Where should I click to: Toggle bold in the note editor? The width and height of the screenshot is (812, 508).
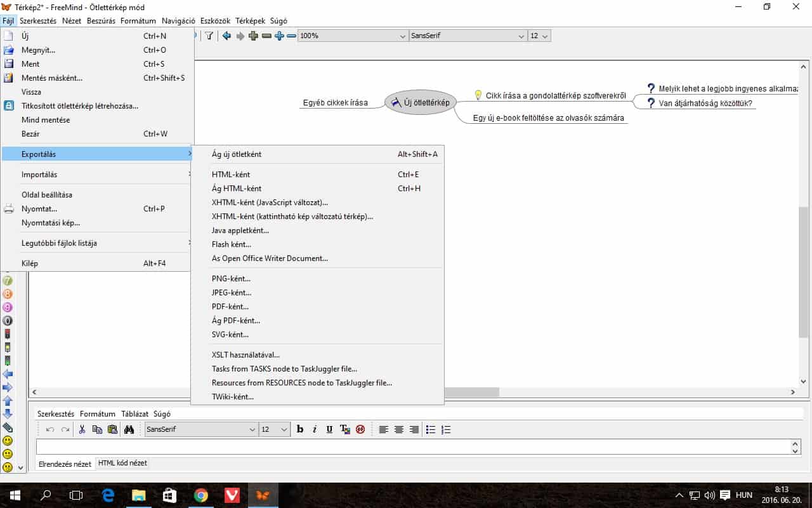coord(300,429)
